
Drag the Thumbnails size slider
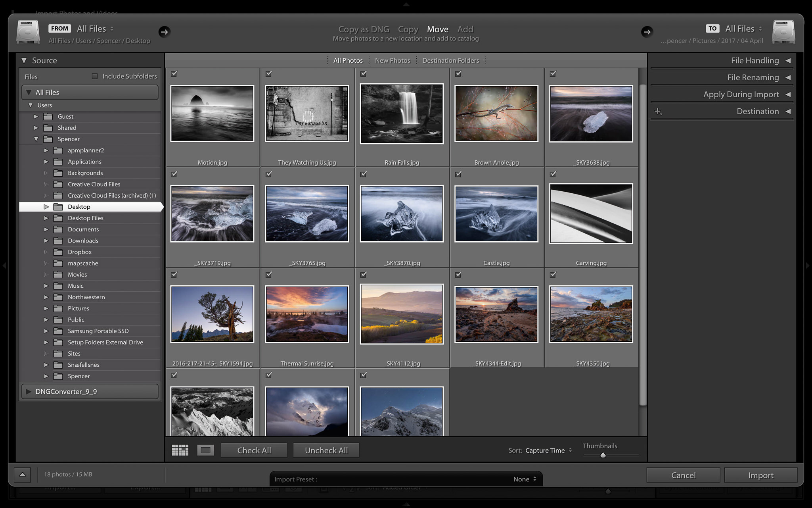(x=603, y=455)
